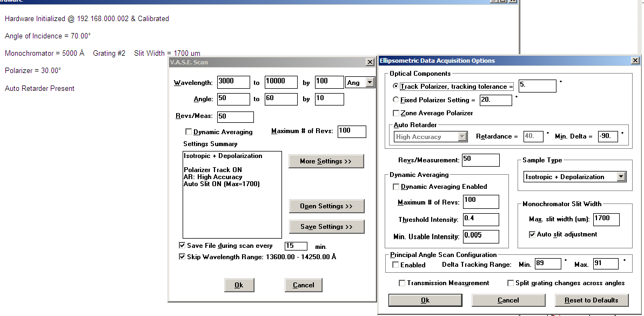
Task: Enable Principal Angle Scan checkbox
Action: point(396,265)
